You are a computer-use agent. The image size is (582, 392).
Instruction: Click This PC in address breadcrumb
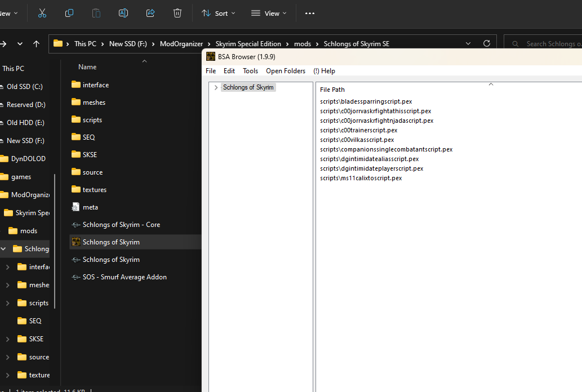coord(85,44)
